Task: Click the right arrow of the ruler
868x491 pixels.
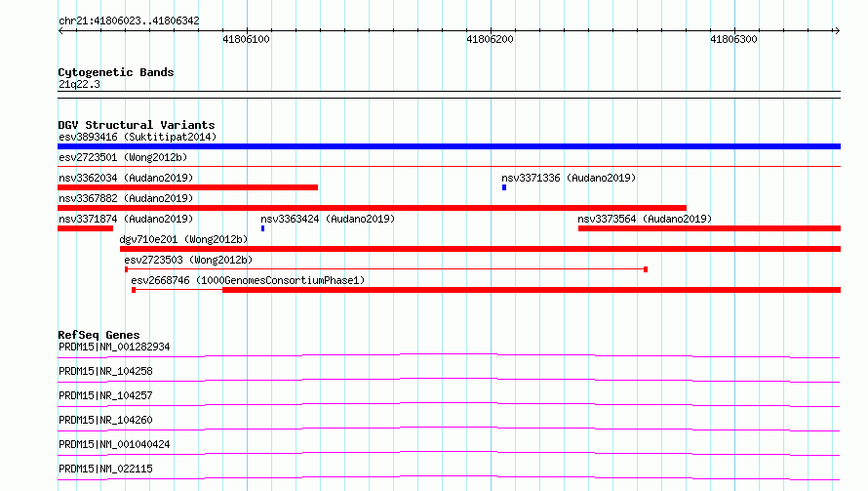Action: point(837,31)
